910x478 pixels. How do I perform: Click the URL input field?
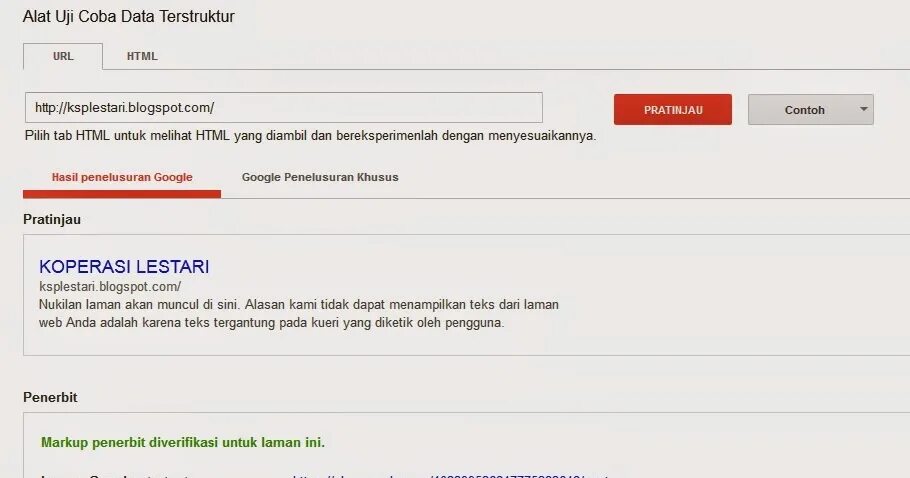284,107
